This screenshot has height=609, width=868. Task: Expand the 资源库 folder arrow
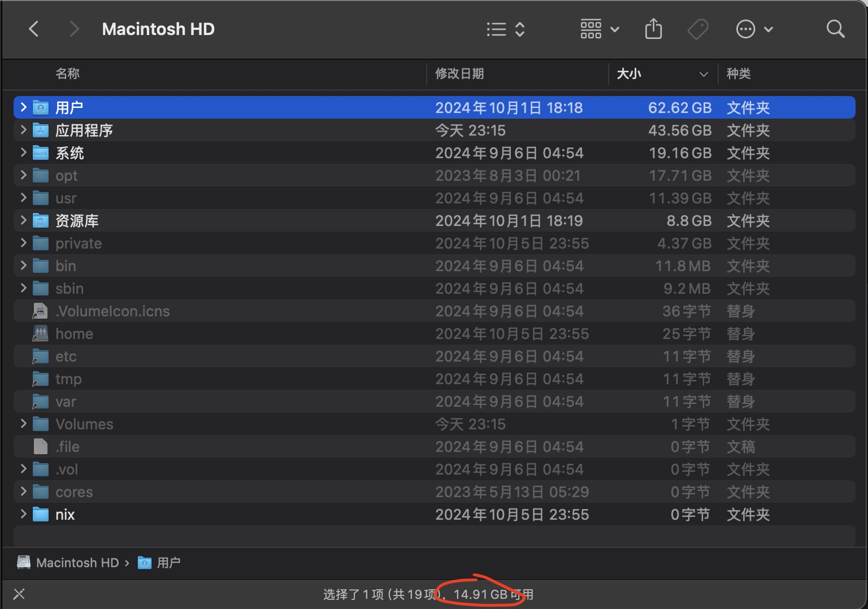[x=23, y=220]
